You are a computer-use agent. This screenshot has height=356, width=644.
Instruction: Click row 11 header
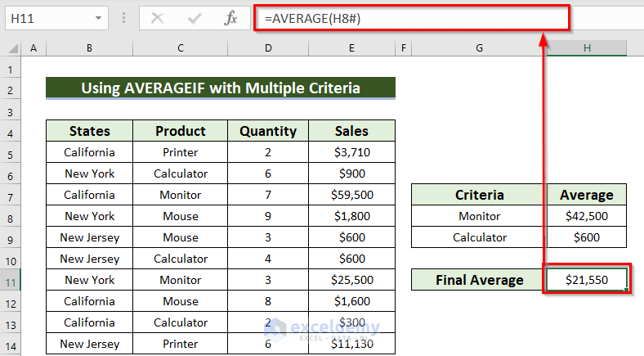tap(11, 280)
